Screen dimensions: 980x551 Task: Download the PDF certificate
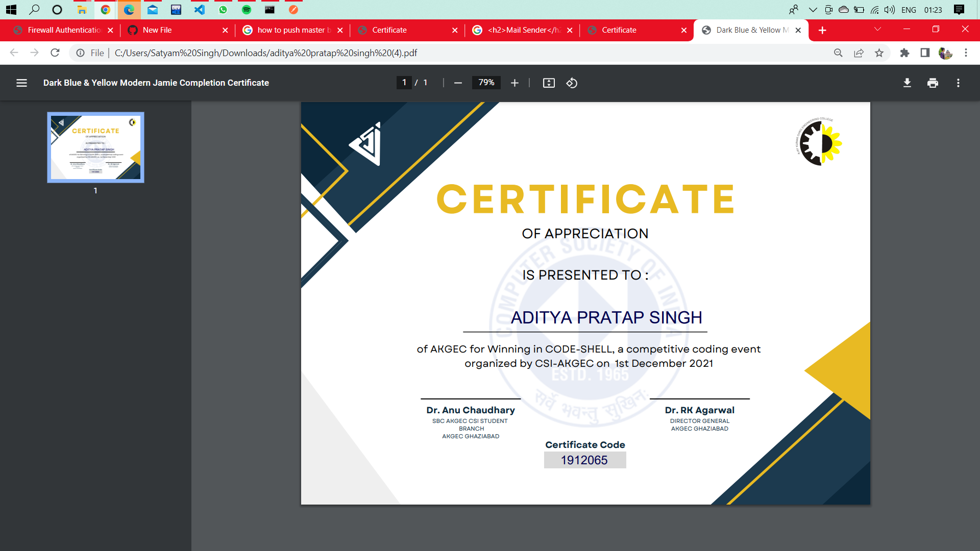[907, 83]
